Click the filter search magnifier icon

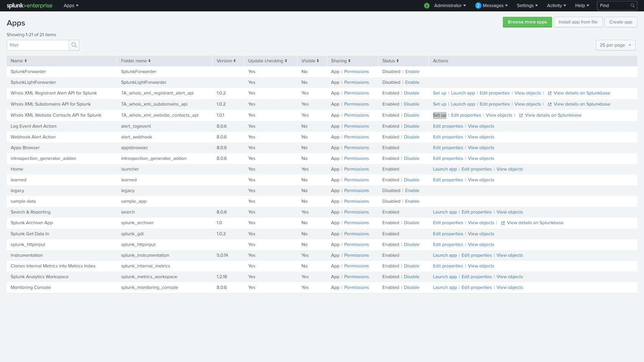point(74,45)
